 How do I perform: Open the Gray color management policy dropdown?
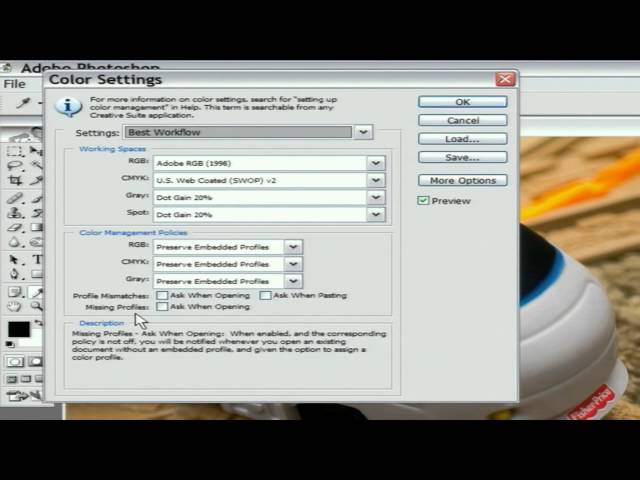tap(293, 281)
